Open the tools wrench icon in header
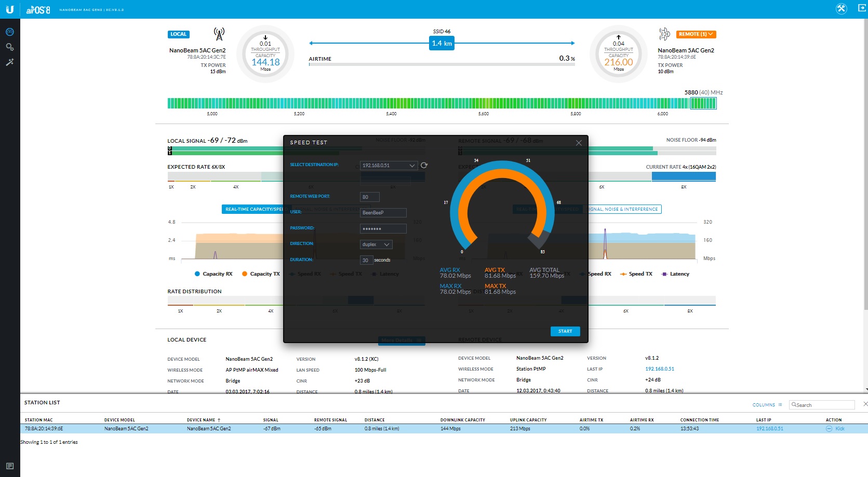The width and height of the screenshot is (868, 477). 842,8
